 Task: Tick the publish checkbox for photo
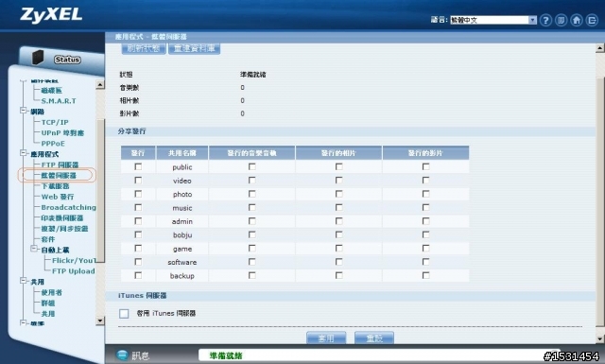tap(138, 194)
